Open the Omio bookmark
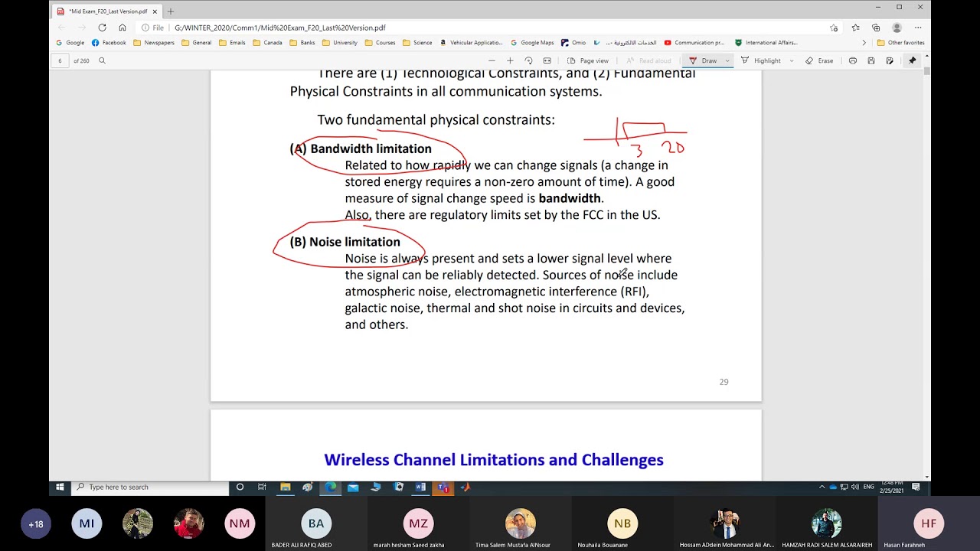This screenshot has height=551, width=980. tap(573, 43)
